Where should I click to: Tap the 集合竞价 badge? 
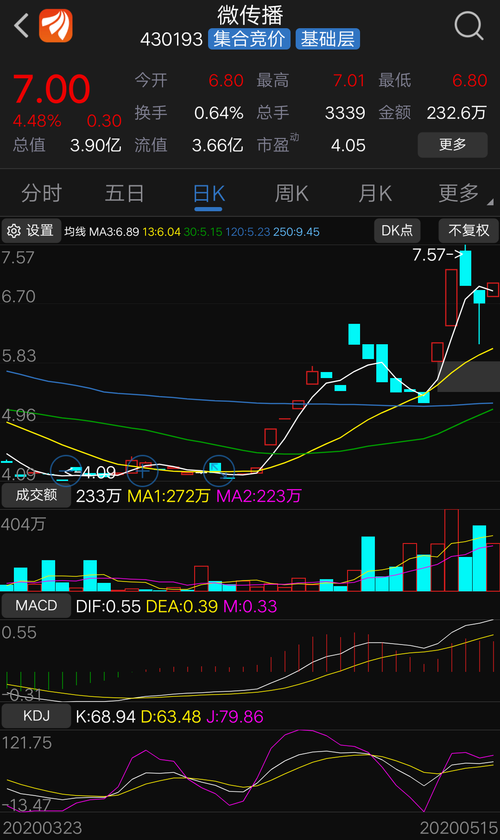(250, 39)
